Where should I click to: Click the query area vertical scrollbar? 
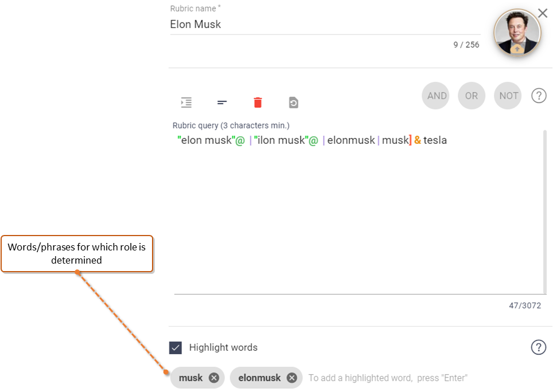545,211
